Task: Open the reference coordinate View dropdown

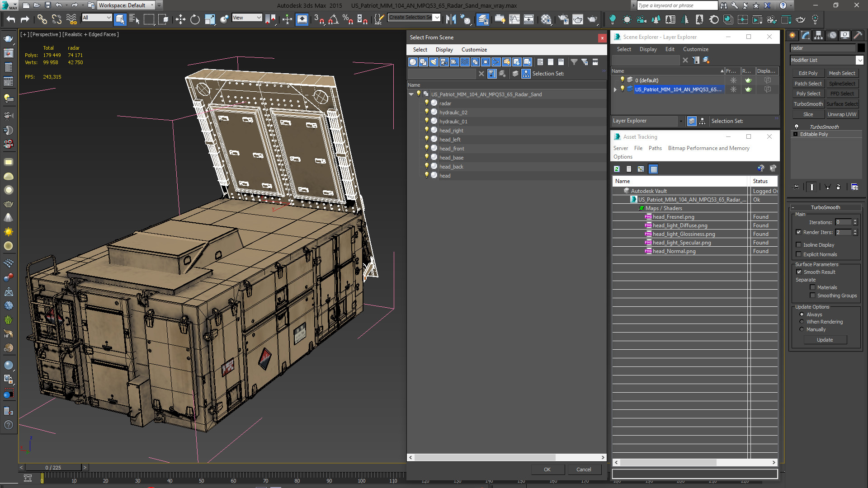Action: (259, 18)
